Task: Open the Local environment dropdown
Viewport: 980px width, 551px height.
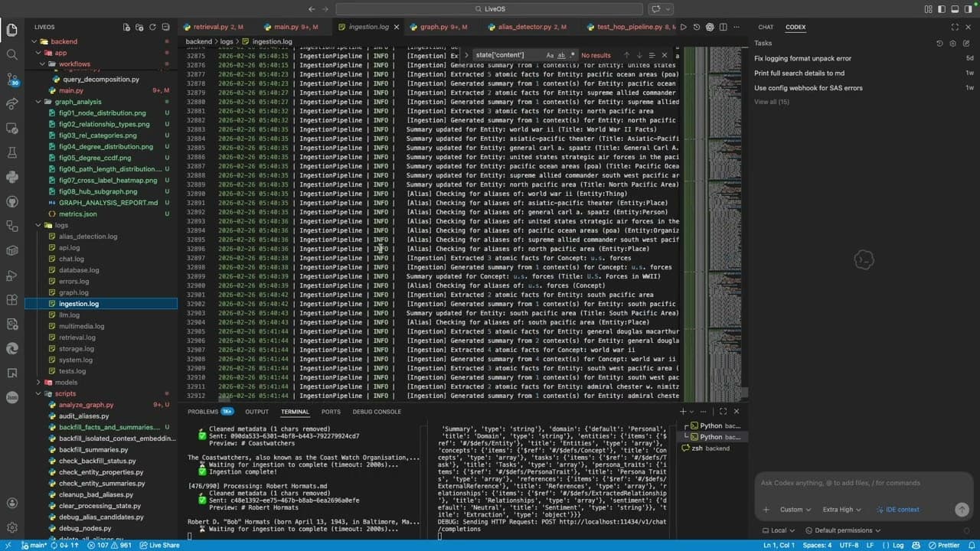Action: click(x=779, y=530)
